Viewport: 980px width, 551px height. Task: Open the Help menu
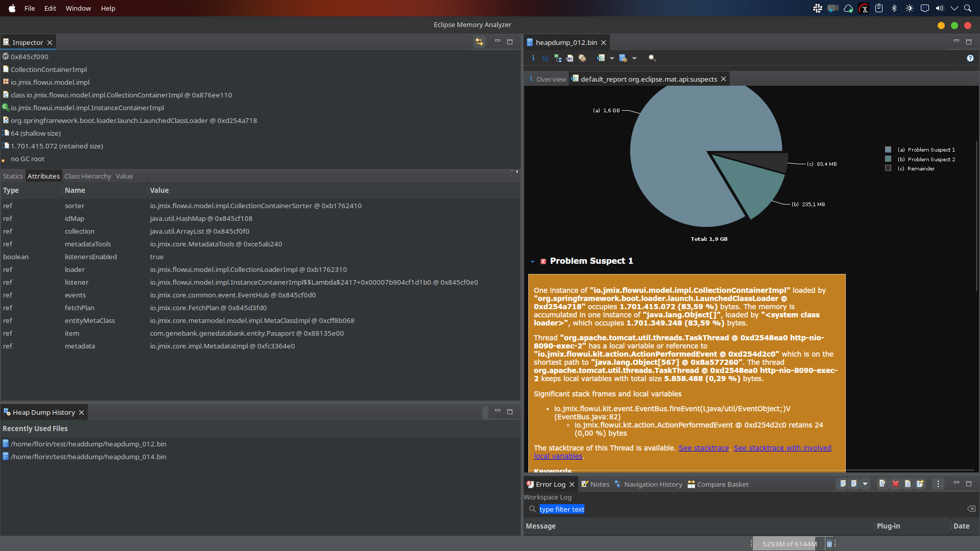pos(108,8)
